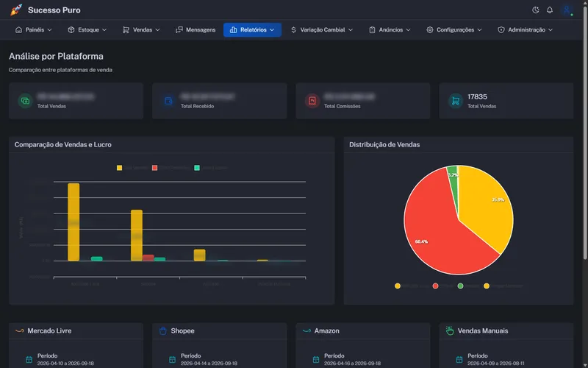This screenshot has width=588, height=368.
Task: Click the period 2026-04-09 a 2026-08-11
Action: click(495, 364)
